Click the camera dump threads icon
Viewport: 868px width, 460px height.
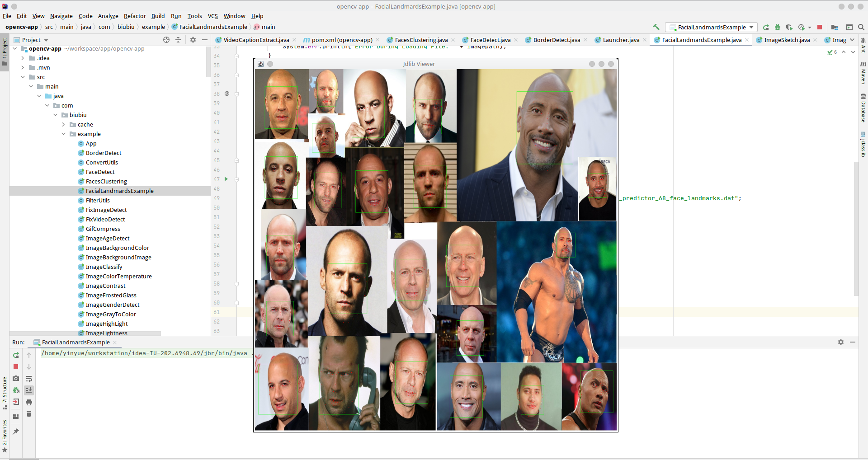coord(16,378)
